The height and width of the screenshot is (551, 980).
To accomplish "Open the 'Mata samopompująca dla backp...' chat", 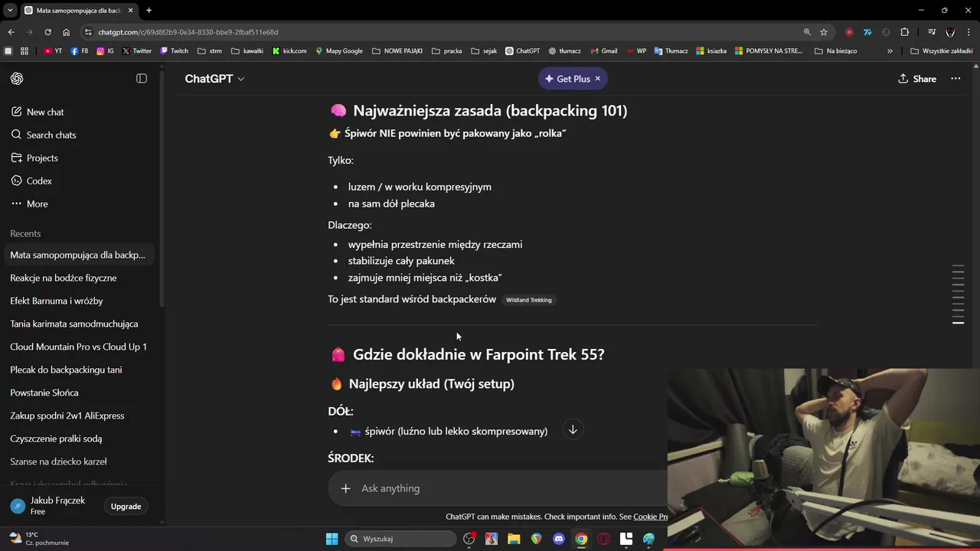I will [80, 255].
